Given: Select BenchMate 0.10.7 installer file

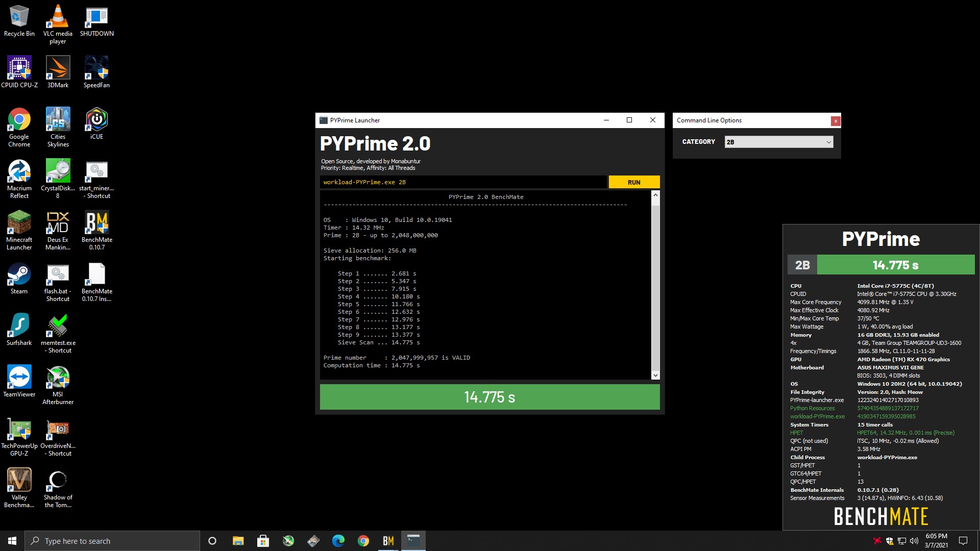Looking at the screenshot, I should 96,282.
